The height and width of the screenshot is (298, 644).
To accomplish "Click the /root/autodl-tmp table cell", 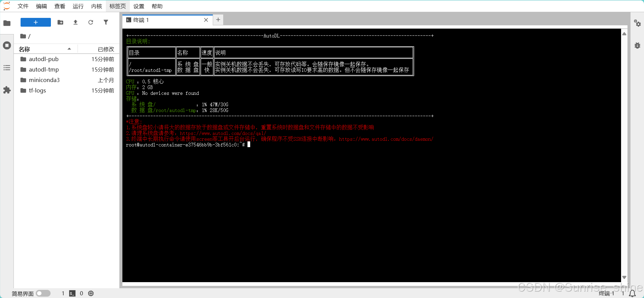I will (x=150, y=70).
